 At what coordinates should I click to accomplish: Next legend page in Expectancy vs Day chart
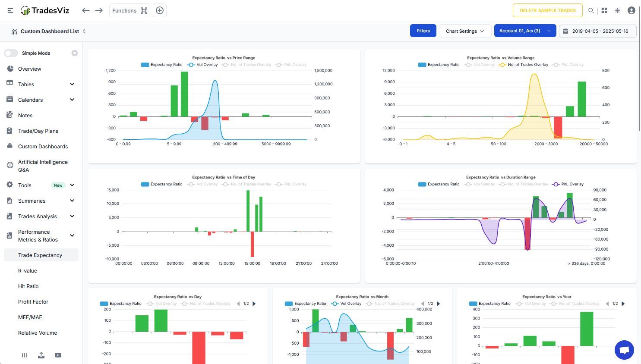(x=254, y=304)
